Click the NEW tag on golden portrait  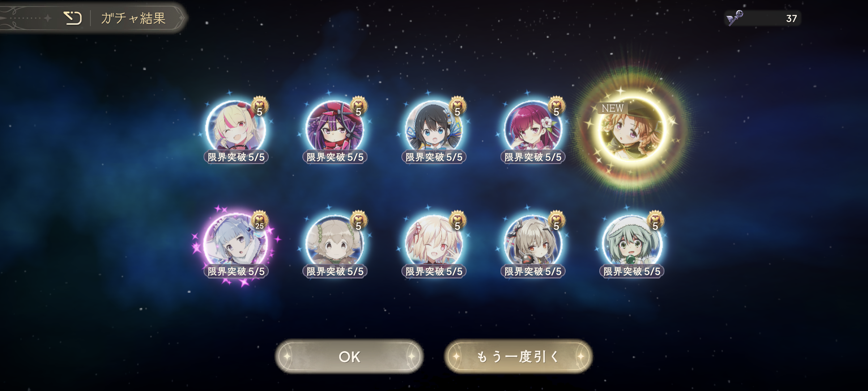612,108
